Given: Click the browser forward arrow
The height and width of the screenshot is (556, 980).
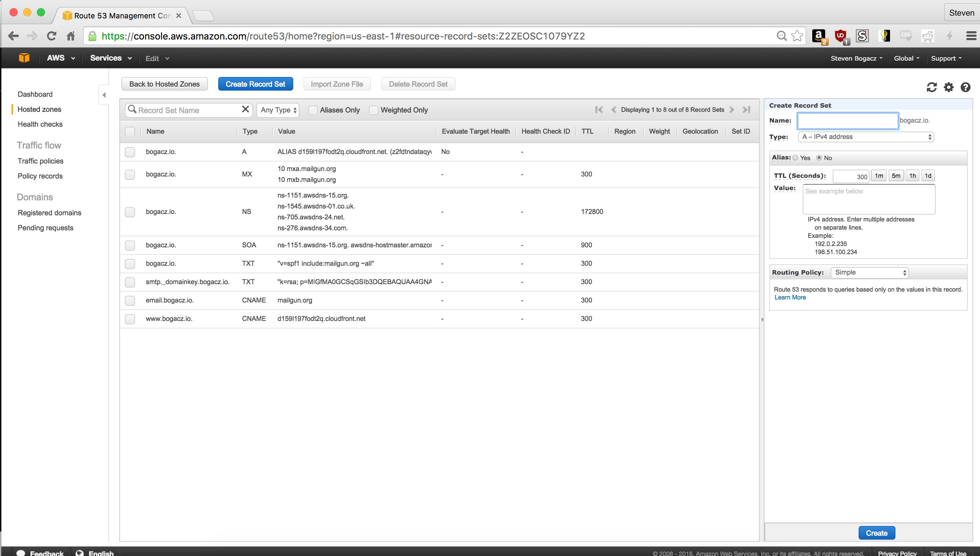Looking at the screenshot, I should (x=32, y=36).
